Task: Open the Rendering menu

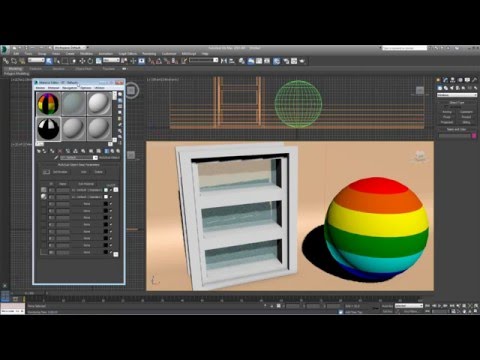Action: [149, 54]
